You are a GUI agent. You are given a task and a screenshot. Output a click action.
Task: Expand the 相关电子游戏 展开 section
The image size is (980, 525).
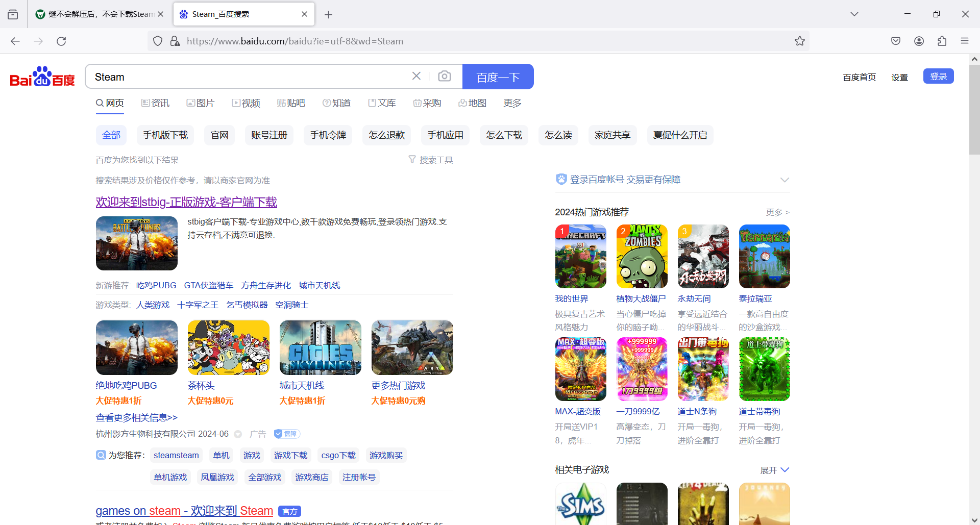pyautogui.click(x=775, y=470)
